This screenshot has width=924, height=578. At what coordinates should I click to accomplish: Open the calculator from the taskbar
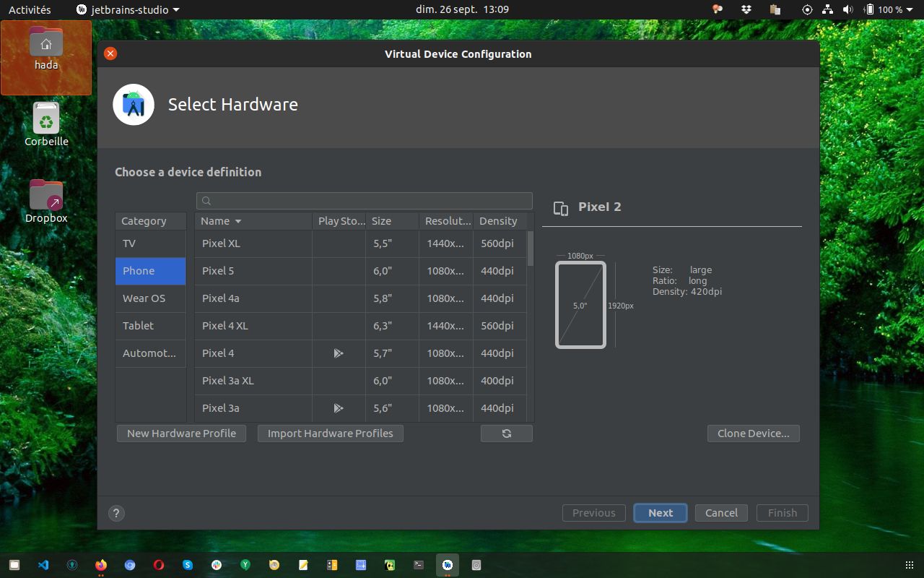click(332, 565)
